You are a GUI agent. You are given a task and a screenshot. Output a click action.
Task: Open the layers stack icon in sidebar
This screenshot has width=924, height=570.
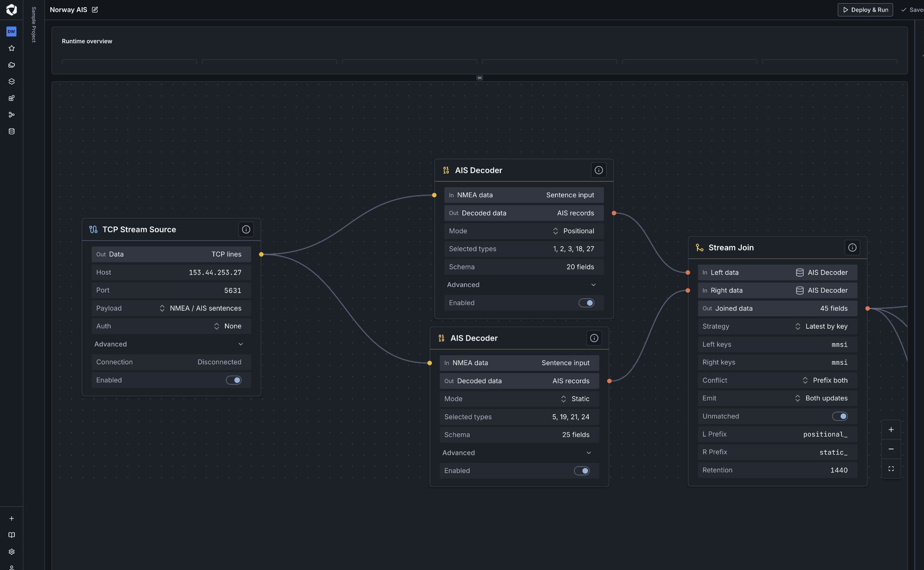[12, 81]
